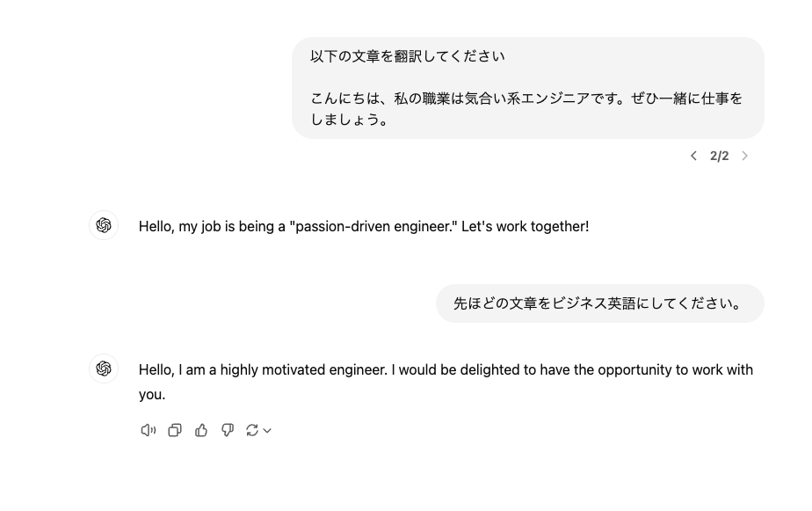The image size is (812, 511).
Task: Click the ChatGPT avatar beside passion-driven reply
Action: click(104, 225)
